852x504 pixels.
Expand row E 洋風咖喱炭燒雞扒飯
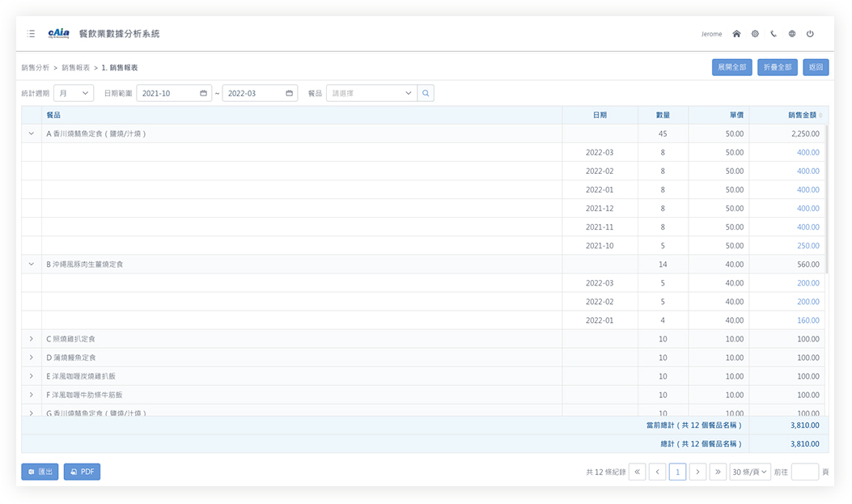point(31,376)
